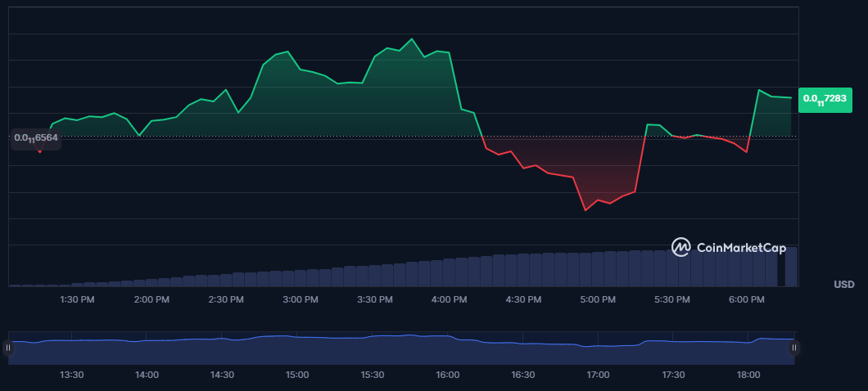
Task: Click the 3:30 PM axis label
Action: click(x=375, y=299)
